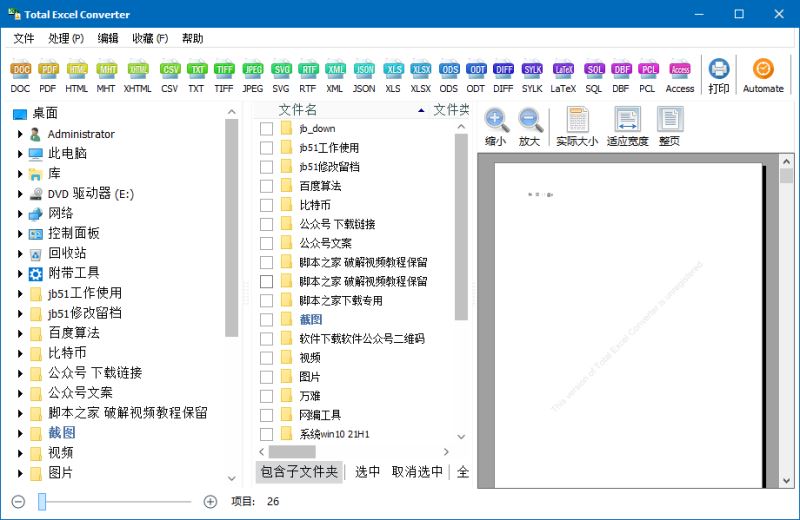800x520 pixels.
Task: Tick checkbox next to 百度算法 in list
Action: pos(266,186)
